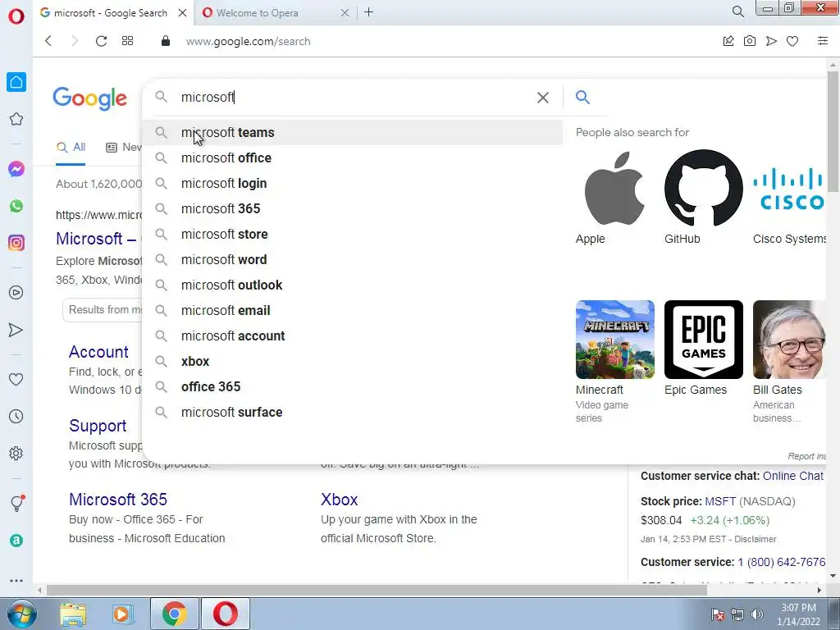Open the Easy Setup sliders icon
Screen dimensions: 840x630
[822, 41]
